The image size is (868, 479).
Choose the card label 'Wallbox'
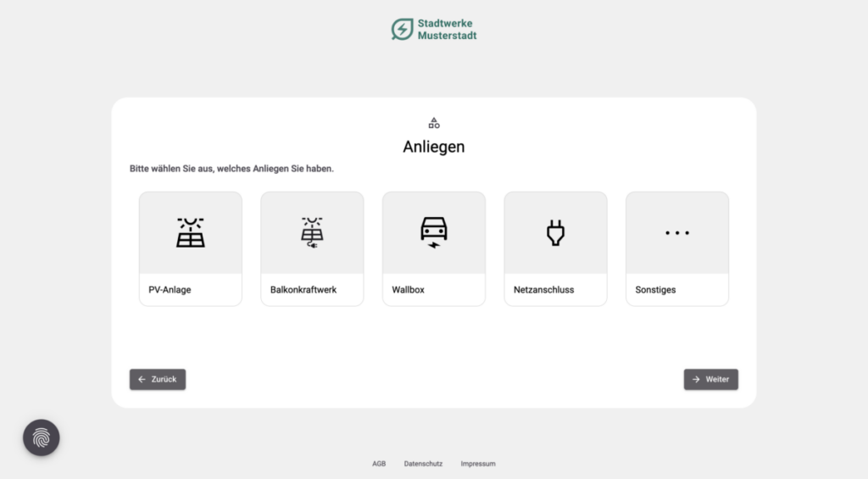pyautogui.click(x=408, y=290)
